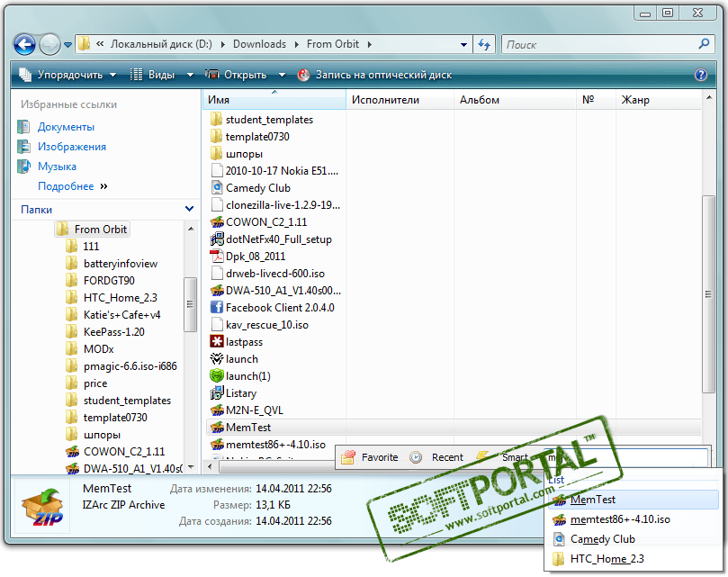Select price folder in tree
The image size is (728, 577).
[x=95, y=383]
